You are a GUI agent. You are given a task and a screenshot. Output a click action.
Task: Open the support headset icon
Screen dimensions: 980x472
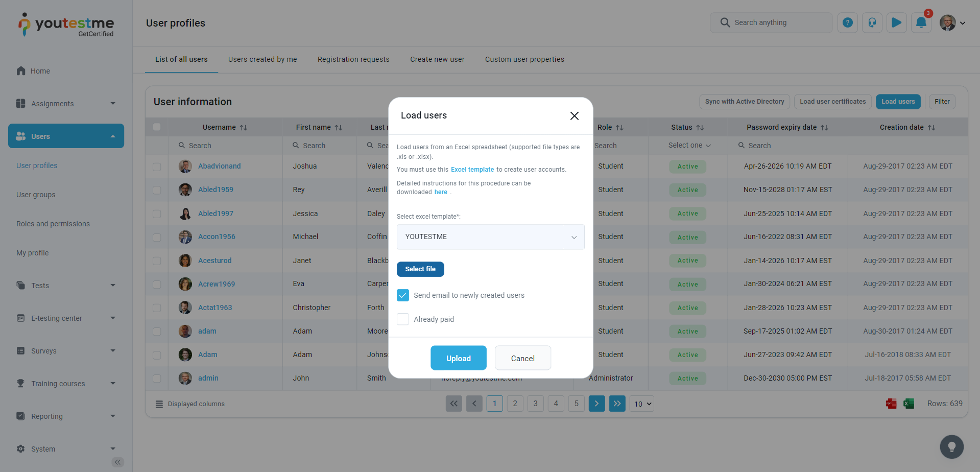(872, 22)
